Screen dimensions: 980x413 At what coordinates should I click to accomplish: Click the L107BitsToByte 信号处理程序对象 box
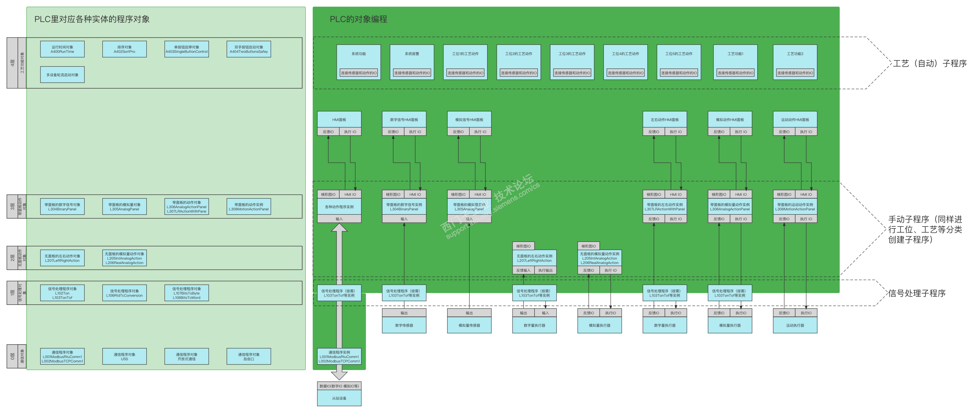186,293
